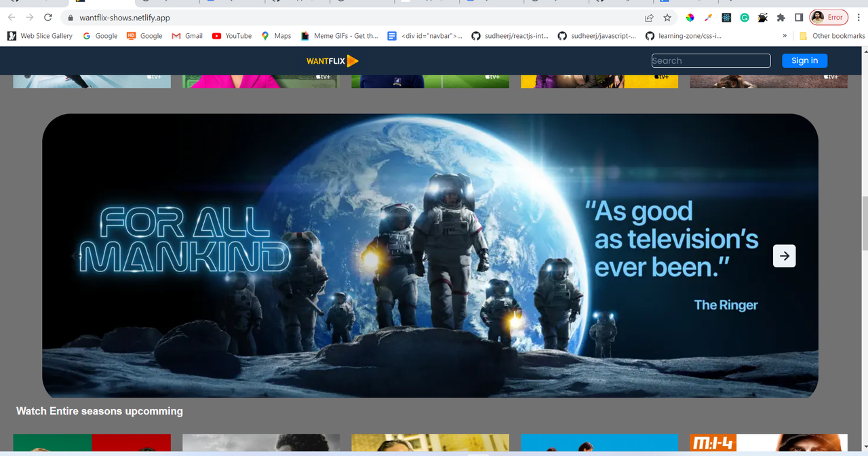Open the Meme GIFs bookmark
The height and width of the screenshot is (456, 868).
click(x=339, y=36)
